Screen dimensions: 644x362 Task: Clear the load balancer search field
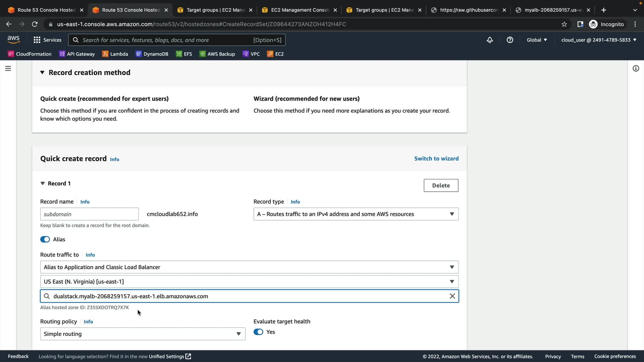pyautogui.click(x=452, y=296)
